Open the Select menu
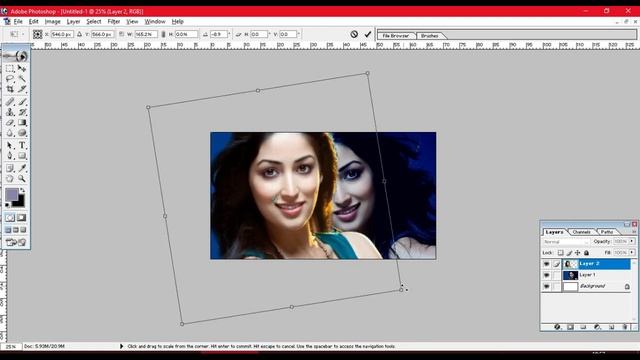The image size is (640, 360). pyautogui.click(x=93, y=22)
